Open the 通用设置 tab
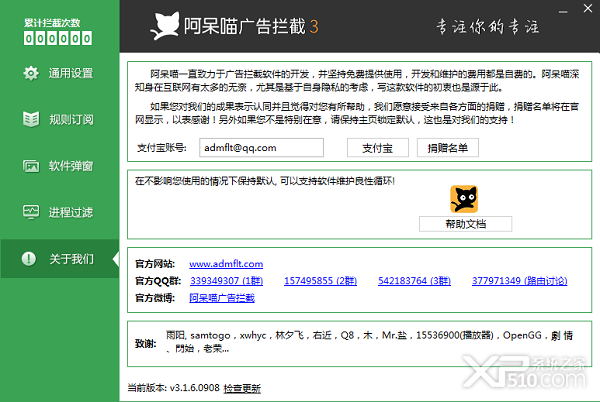This screenshot has width=600, height=402. tap(60, 73)
